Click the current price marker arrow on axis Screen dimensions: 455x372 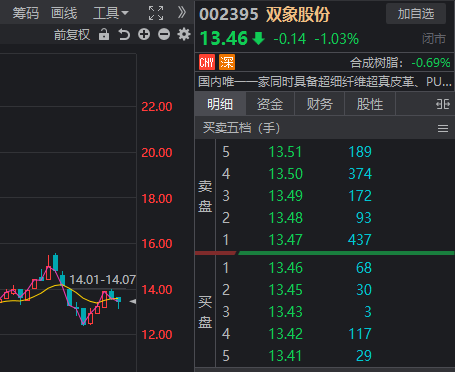(x=133, y=302)
